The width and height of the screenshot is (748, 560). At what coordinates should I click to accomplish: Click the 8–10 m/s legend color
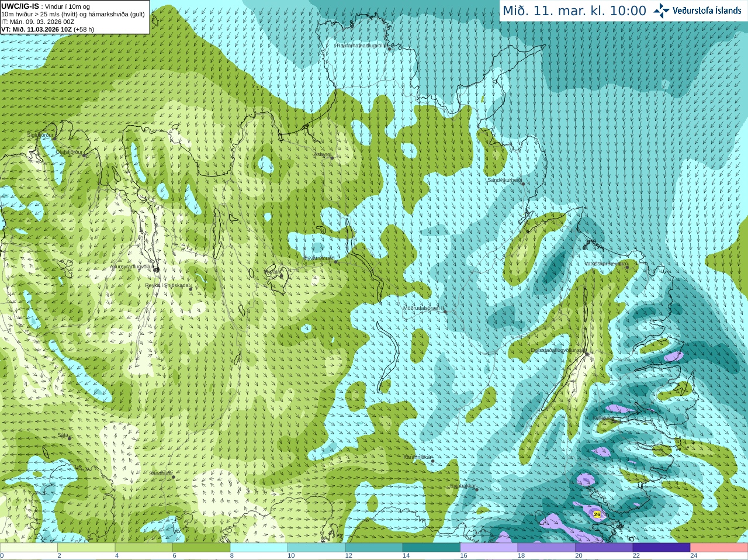(x=259, y=548)
